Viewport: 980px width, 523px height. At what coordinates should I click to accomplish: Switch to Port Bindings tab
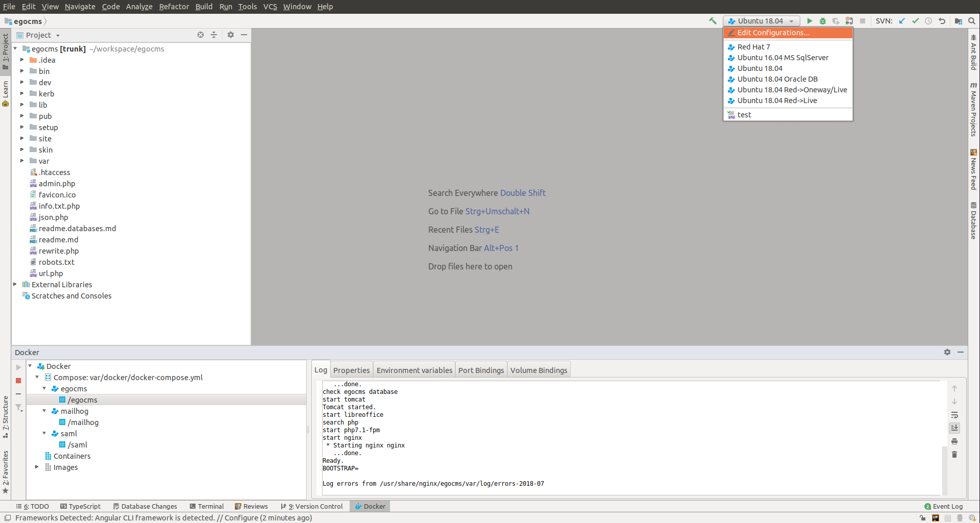pos(481,370)
